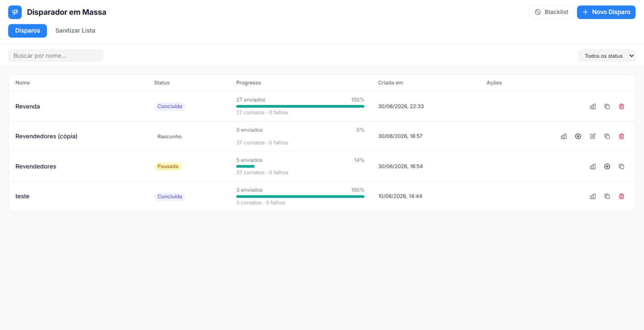The width and height of the screenshot is (644, 330).
Task: Click the Pausada status badge
Action: 168,166
